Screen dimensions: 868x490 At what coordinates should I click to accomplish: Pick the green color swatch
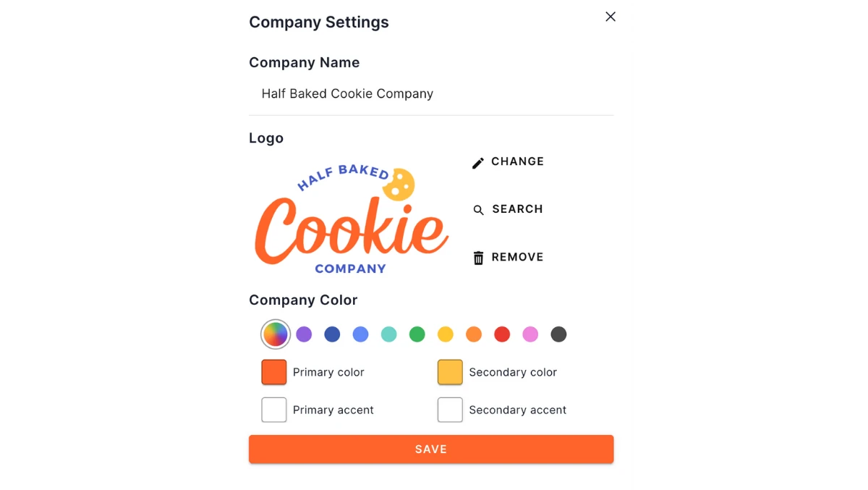coord(417,334)
